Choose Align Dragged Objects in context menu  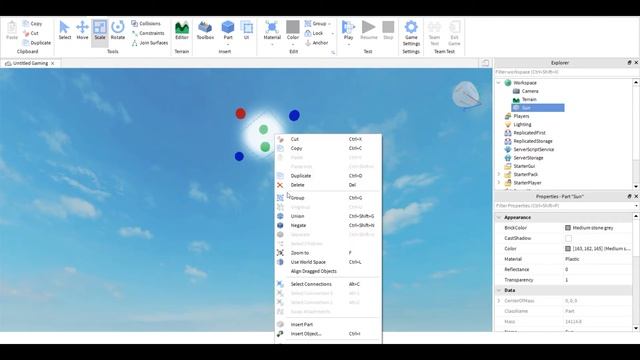tap(328, 271)
